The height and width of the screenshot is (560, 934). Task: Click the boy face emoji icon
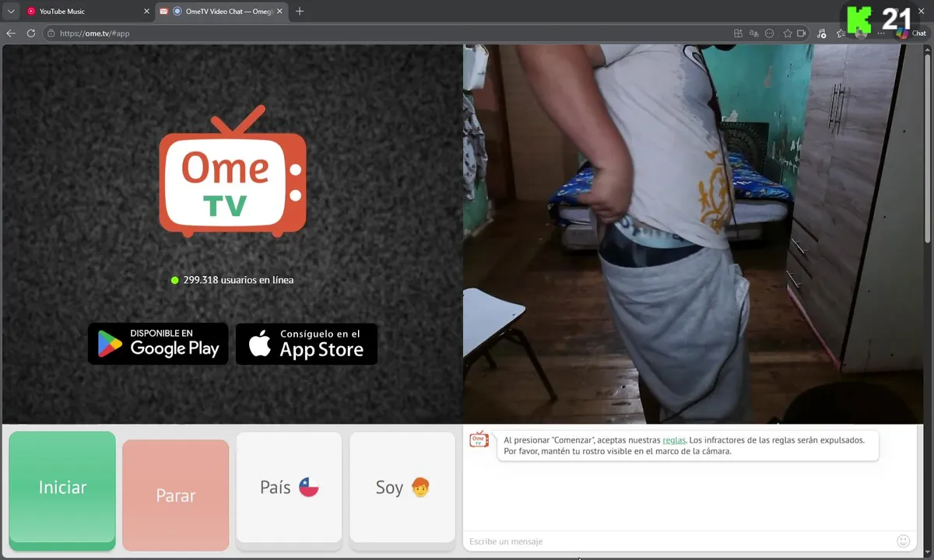pos(420,488)
